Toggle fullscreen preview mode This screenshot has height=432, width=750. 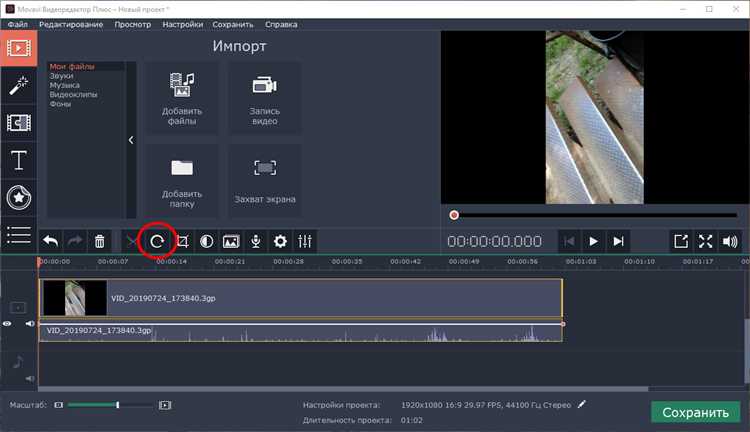click(706, 241)
